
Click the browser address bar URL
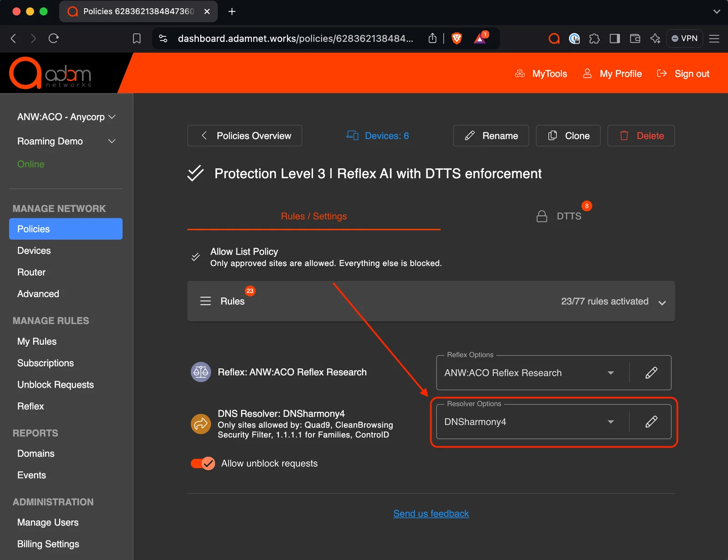pos(295,39)
